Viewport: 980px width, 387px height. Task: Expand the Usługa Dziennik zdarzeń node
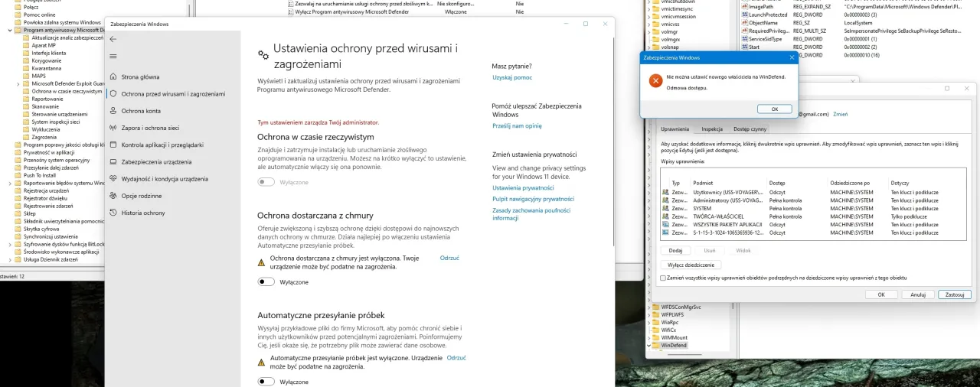coord(10,259)
